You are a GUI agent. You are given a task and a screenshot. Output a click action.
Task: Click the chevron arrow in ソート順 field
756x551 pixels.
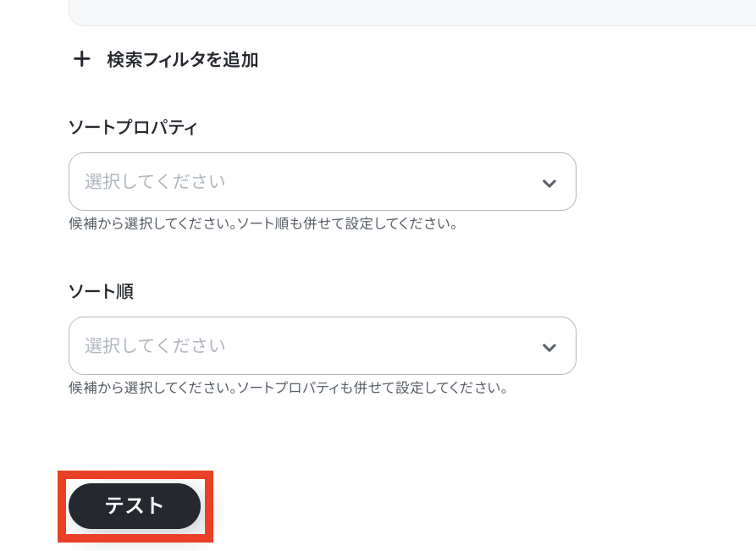tap(549, 347)
